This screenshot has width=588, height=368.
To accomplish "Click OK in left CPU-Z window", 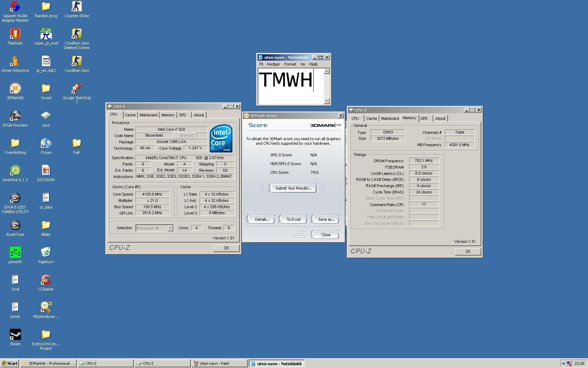I will pos(226,248).
